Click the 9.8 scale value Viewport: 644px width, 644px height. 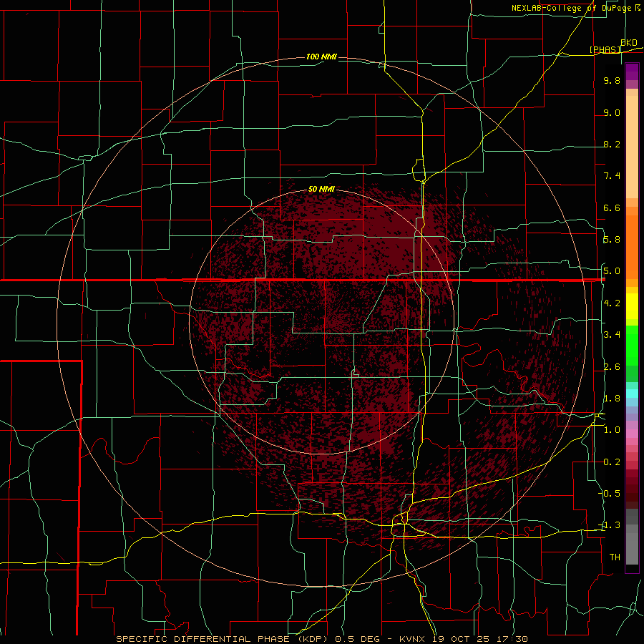click(x=612, y=81)
